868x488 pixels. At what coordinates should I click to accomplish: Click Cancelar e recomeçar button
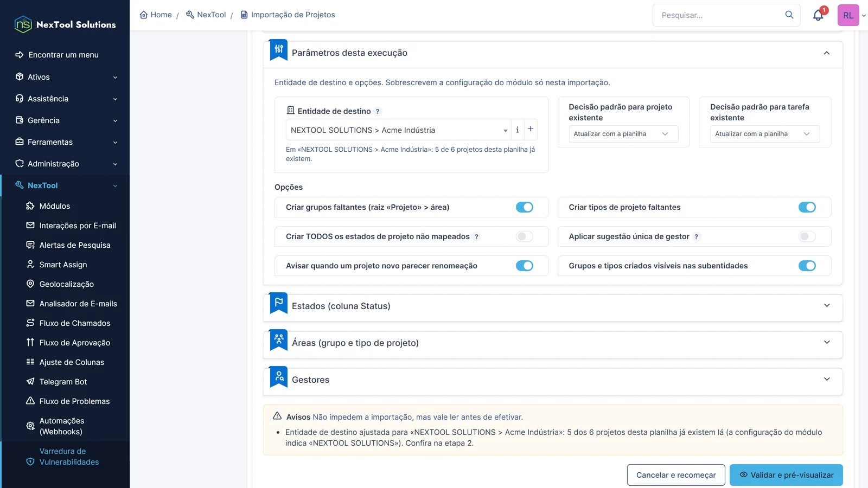click(676, 475)
